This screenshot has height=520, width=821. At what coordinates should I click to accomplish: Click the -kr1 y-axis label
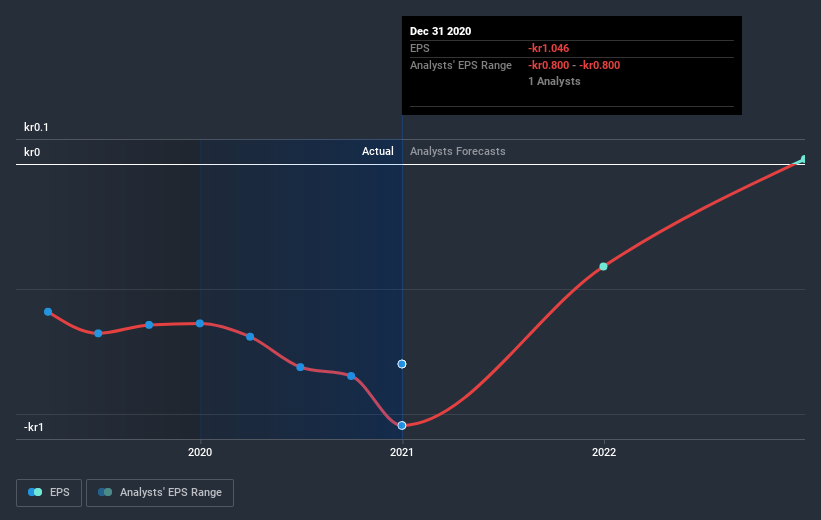click(34, 427)
